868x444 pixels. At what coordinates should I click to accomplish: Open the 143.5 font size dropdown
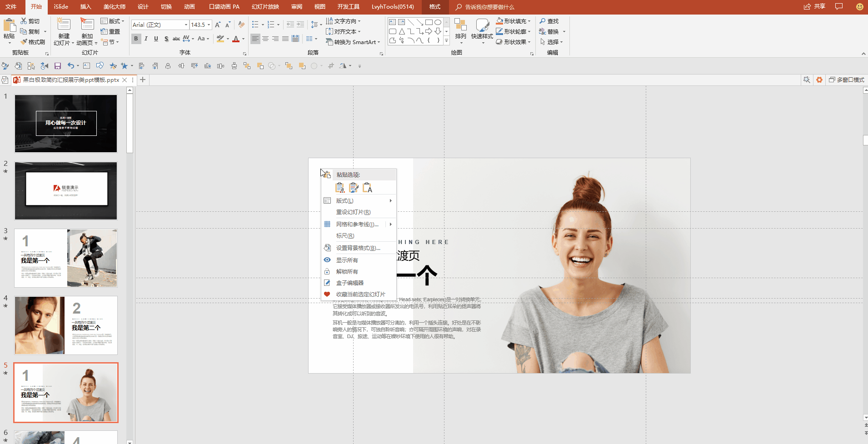click(209, 25)
